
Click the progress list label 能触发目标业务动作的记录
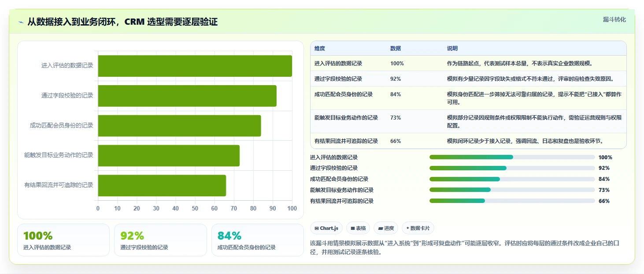click(x=342, y=190)
